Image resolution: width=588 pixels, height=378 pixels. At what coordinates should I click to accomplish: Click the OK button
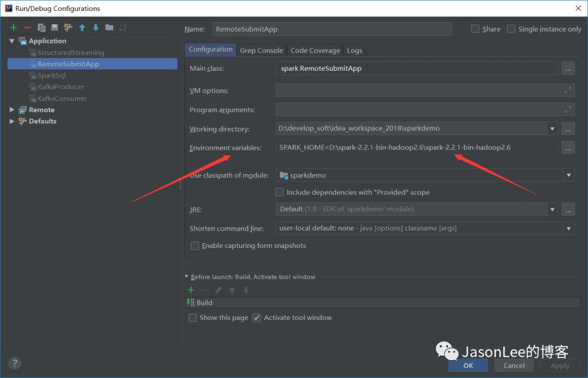pos(468,365)
